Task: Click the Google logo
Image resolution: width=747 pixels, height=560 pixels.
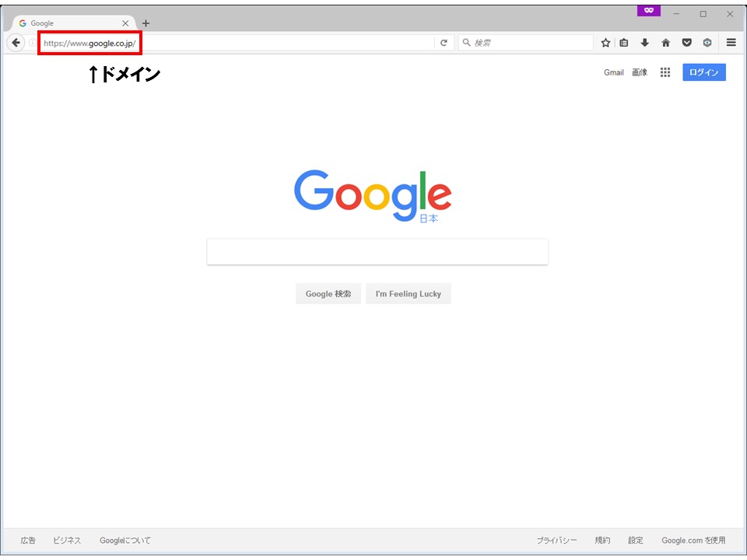Action: pos(373,196)
